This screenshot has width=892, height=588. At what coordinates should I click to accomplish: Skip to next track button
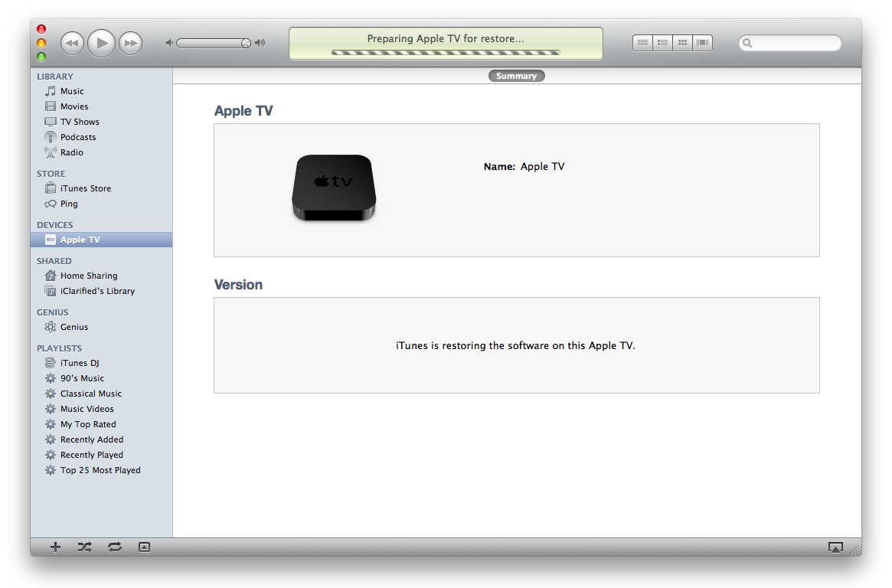pos(130,43)
